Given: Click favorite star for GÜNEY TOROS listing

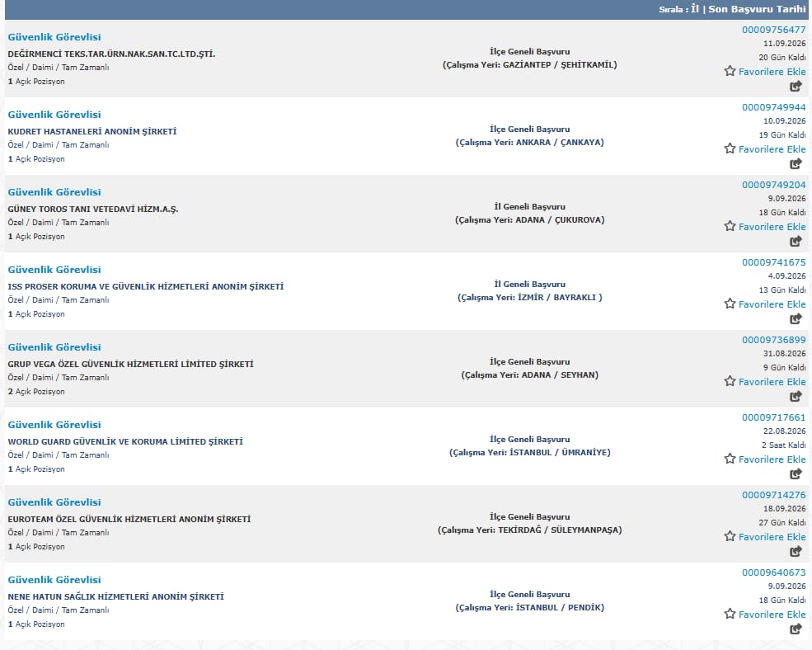Looking at the screenshot, I should (x=730, y=226).
